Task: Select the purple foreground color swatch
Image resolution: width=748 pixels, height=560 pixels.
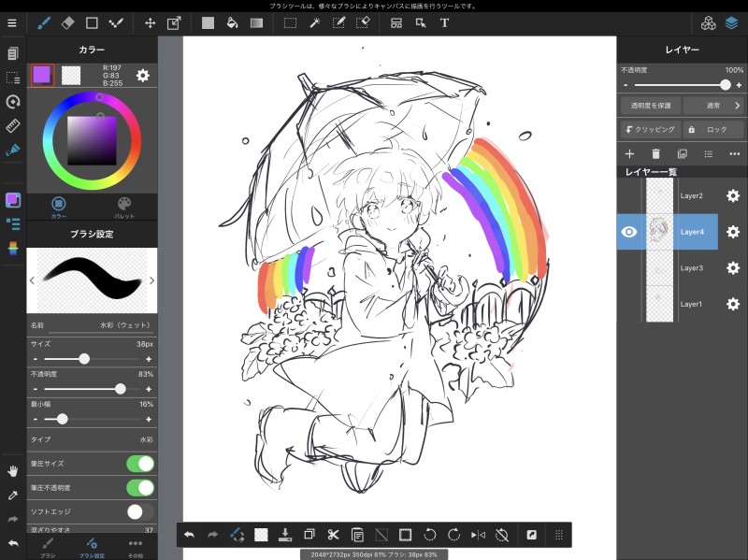Action: [42, 75]
